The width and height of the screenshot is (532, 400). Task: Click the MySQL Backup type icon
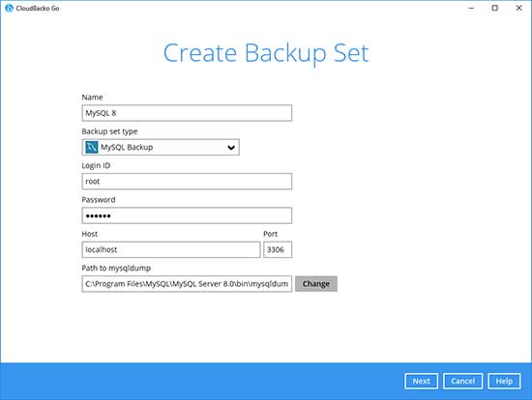[92, 147]
